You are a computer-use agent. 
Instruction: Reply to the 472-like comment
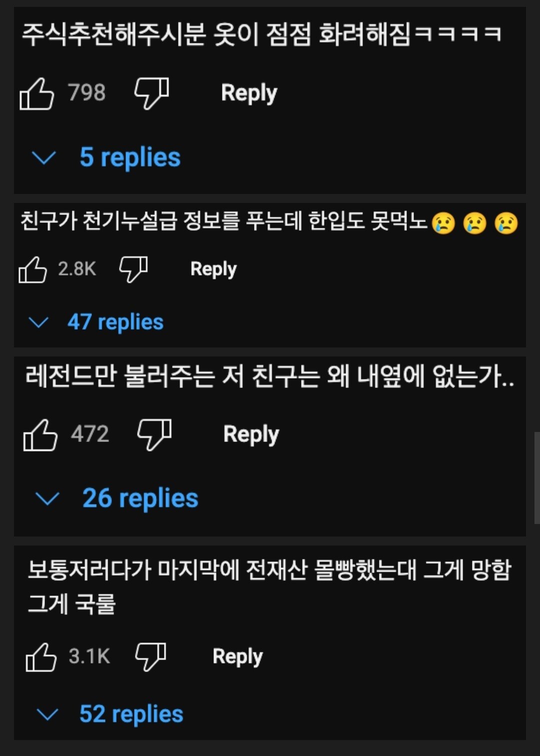coord(251,434)
